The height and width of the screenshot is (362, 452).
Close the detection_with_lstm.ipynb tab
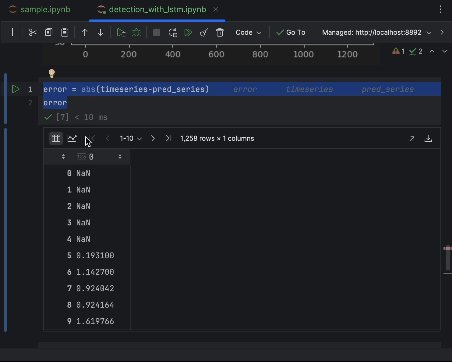point(216,9)
